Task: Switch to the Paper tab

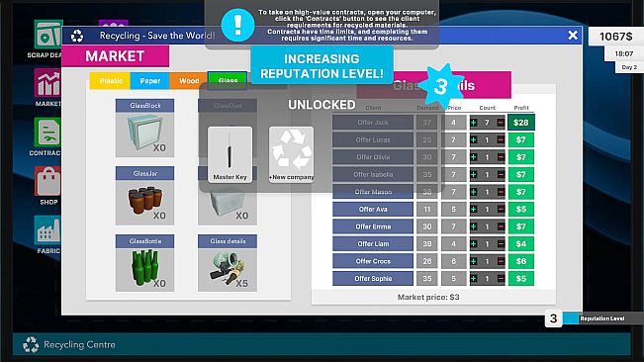Action: point(150,81)
